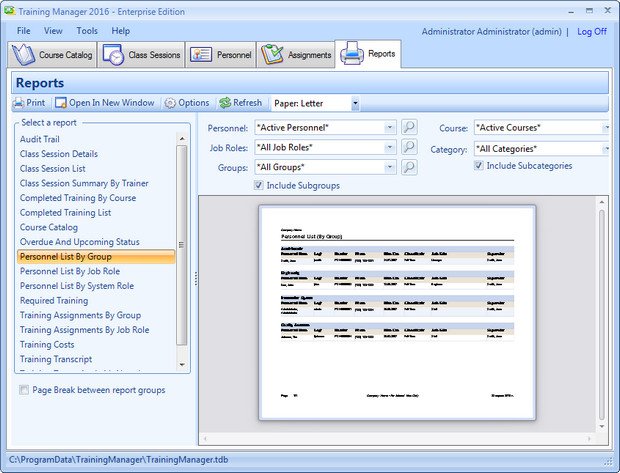Click the search magnifier beside Personnel
This screenshot has width=620, height=473.
click(409, 127)
